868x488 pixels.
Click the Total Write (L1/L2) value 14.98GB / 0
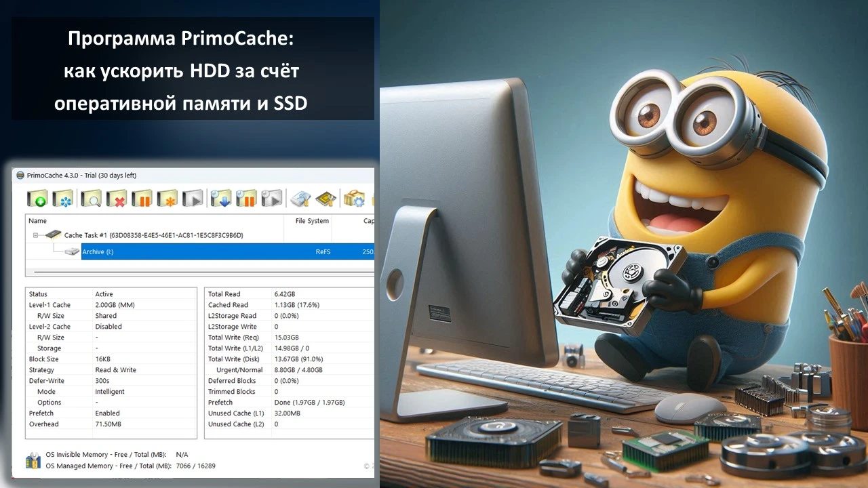pyautogui.click(x=292, y=348)
